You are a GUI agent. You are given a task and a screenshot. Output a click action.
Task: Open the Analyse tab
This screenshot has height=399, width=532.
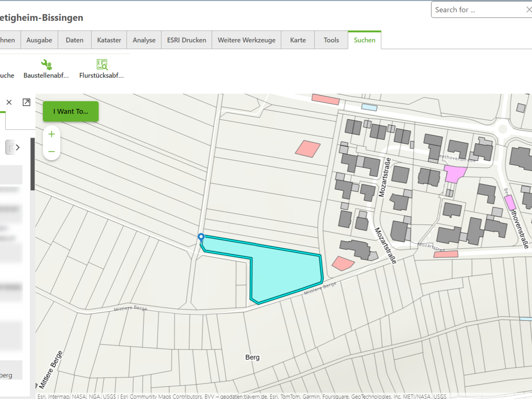point(144,40)
